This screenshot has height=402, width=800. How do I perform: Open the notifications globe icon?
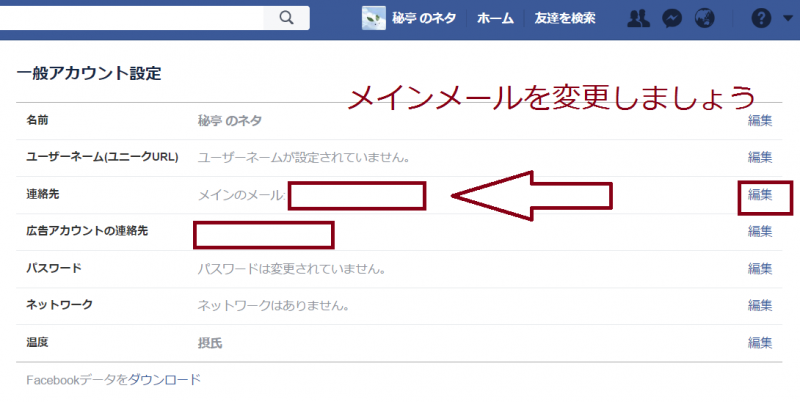706,18
